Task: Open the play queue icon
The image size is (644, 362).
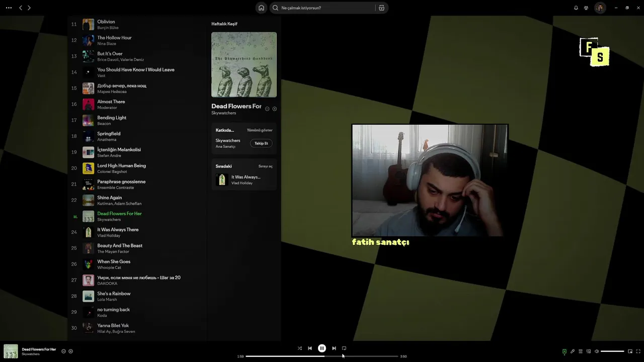Action: [581, 351]
